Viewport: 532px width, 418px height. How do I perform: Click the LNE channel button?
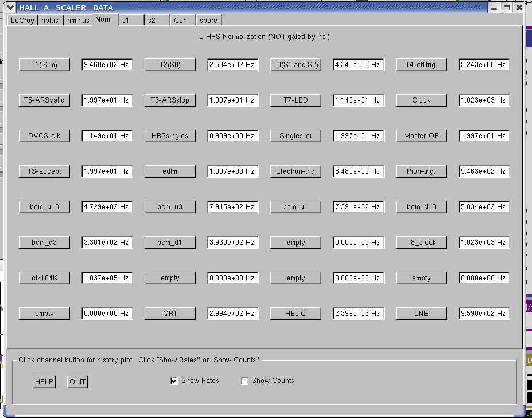click(421, 314)
